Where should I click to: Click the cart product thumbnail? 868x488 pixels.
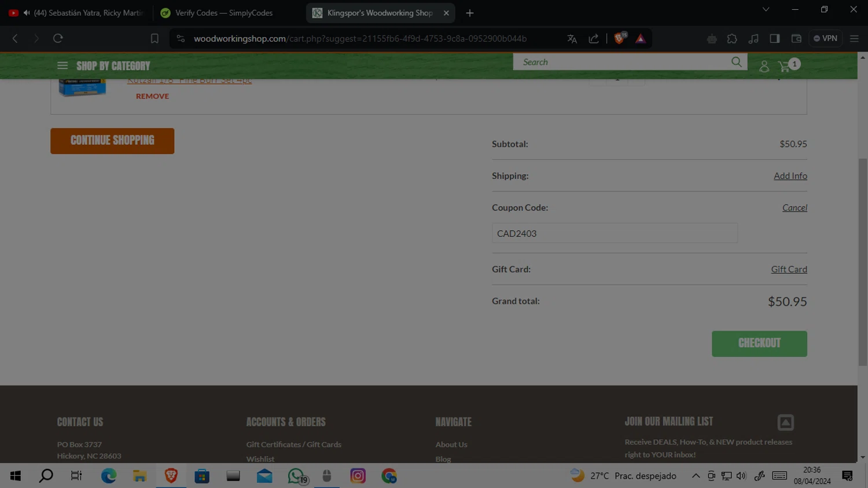click(x=82, y=87)
